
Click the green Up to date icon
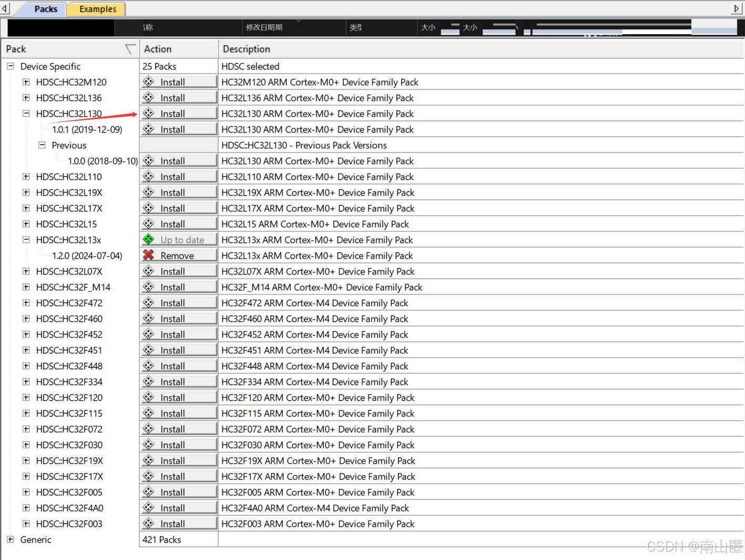149,240
